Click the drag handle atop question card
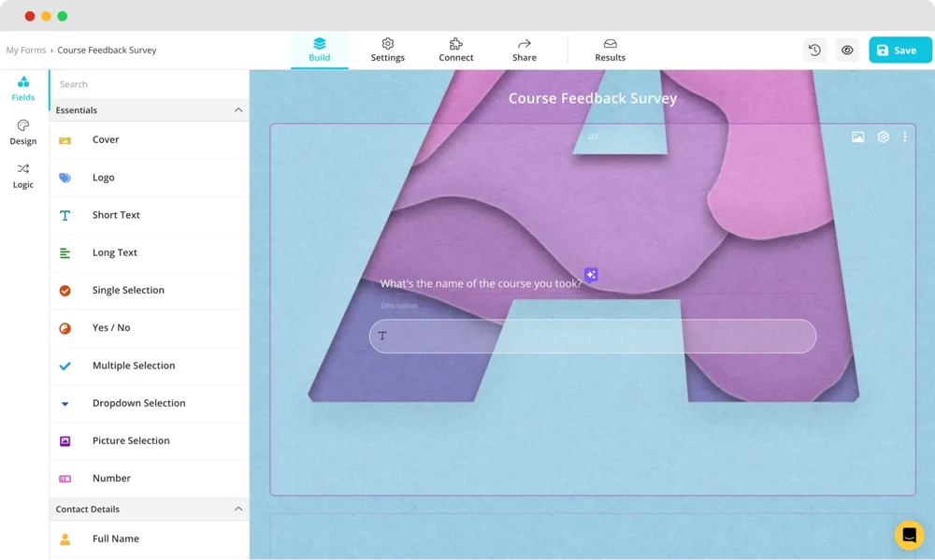The width and height of the screenshot is (935, 560). (593, 136)
